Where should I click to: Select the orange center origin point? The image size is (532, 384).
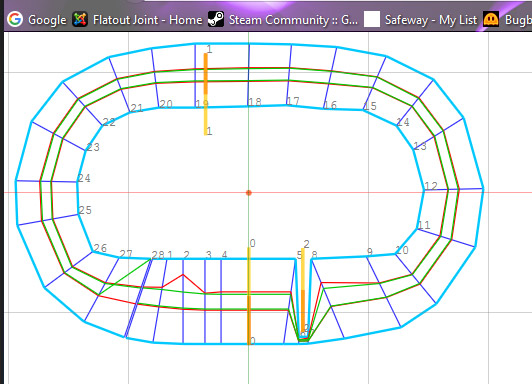(x=249, y=193)
